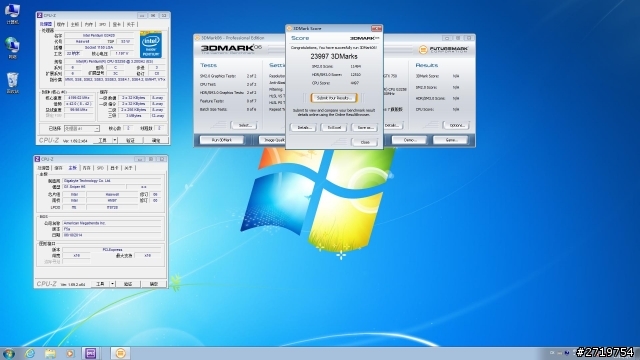Click 'SM2.0 Graphics Tests' row in 3DMark06
Image resolution: width=640 pixels, height=360 pixels.
228,76
